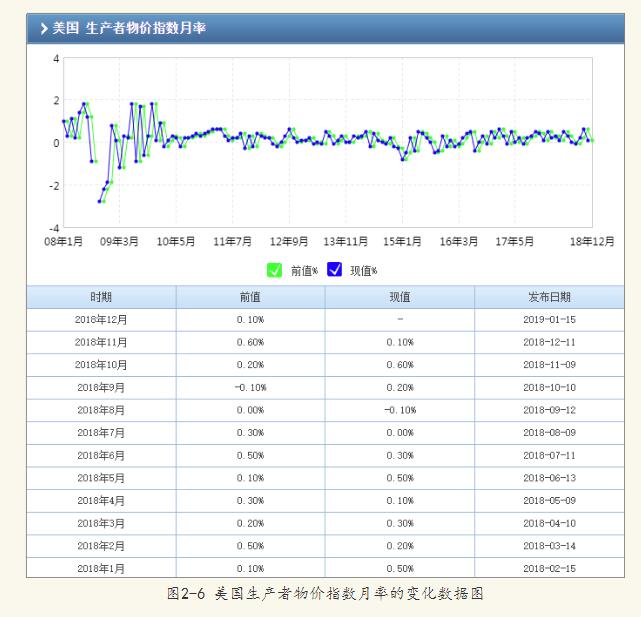Select the 2018年2月 period cell
The width and height of the screenshot is (641, 617).
point(101,545)
